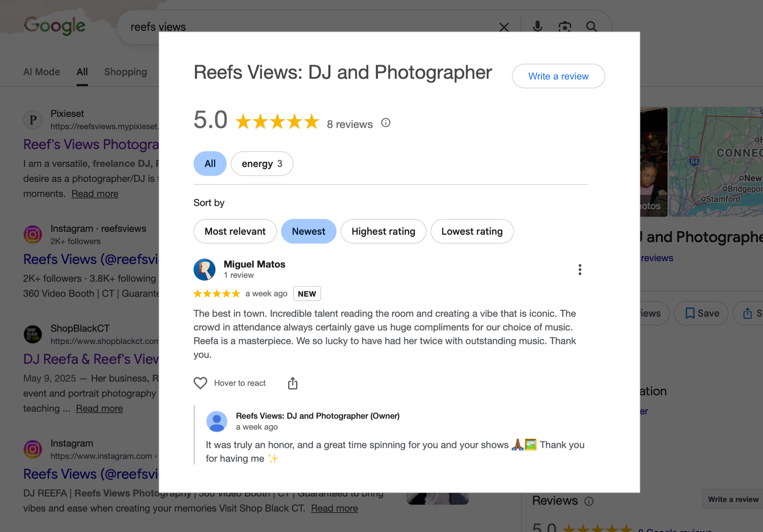
Task: Click Read more under the Pixieset snippet
Action: coord(95,194)
